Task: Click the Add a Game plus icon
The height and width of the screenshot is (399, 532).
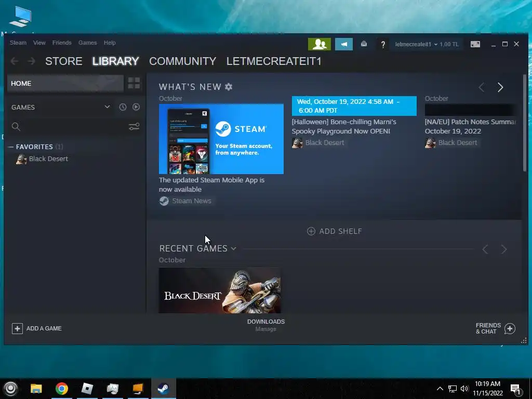Action: [17, 328]
